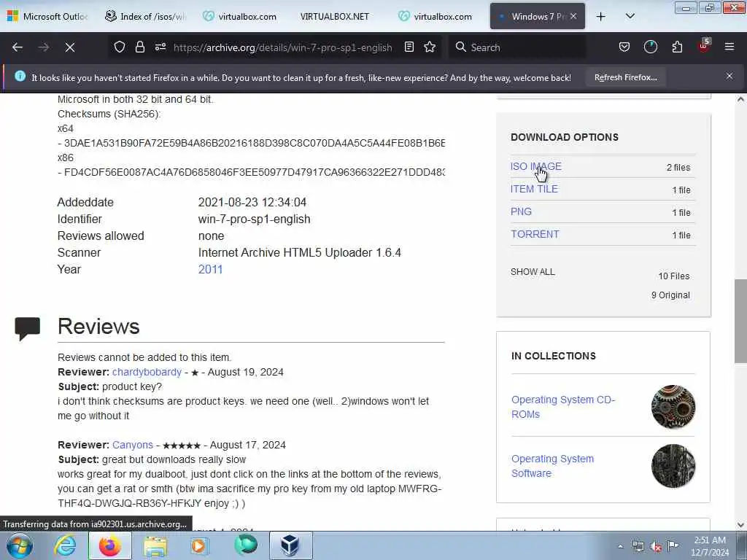Click Firefox taskbar icon
The height and width of the screenshot is (560, 747).
click(110, 545)
